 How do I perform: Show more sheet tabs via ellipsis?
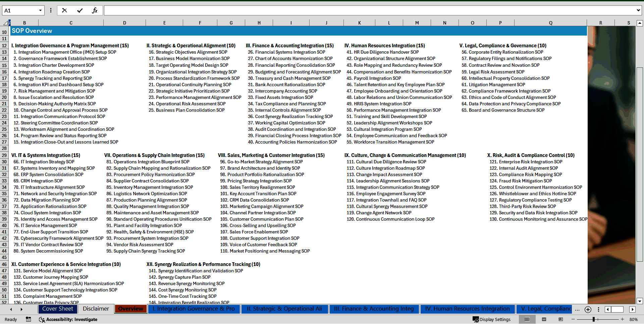click(x=577, y=309)
